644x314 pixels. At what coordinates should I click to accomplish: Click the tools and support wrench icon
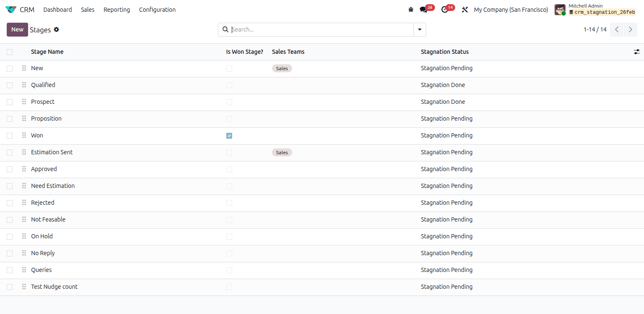click(x=464, y=9)
